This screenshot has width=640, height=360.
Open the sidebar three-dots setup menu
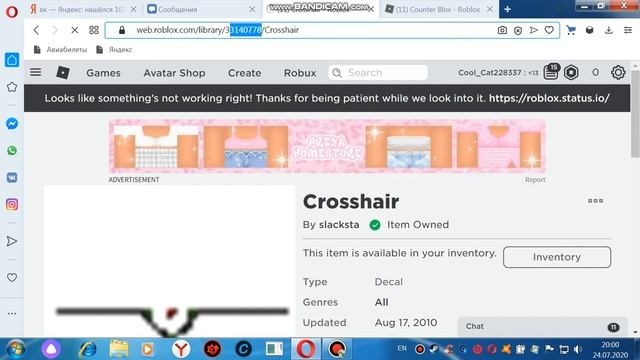(12, 313)
